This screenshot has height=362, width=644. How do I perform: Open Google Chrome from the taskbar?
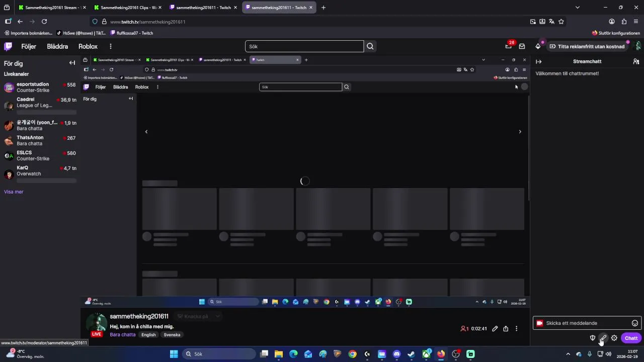tap(352, 354)
